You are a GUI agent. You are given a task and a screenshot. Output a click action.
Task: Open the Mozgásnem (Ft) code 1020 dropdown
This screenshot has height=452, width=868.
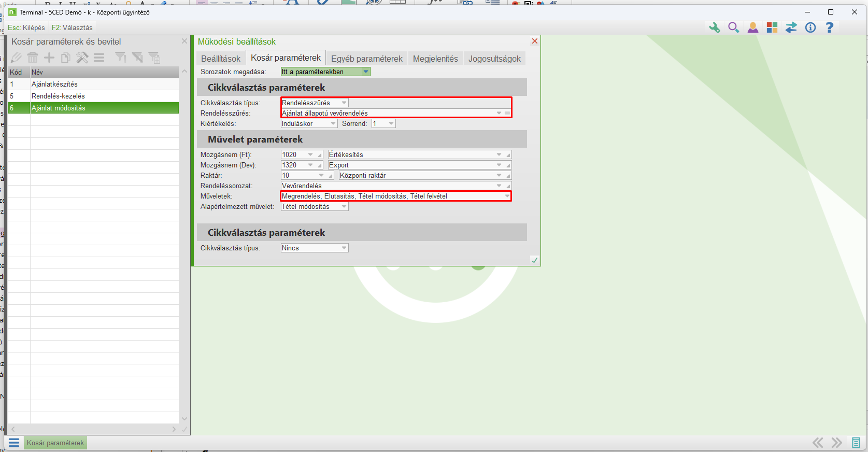(310, 154)
